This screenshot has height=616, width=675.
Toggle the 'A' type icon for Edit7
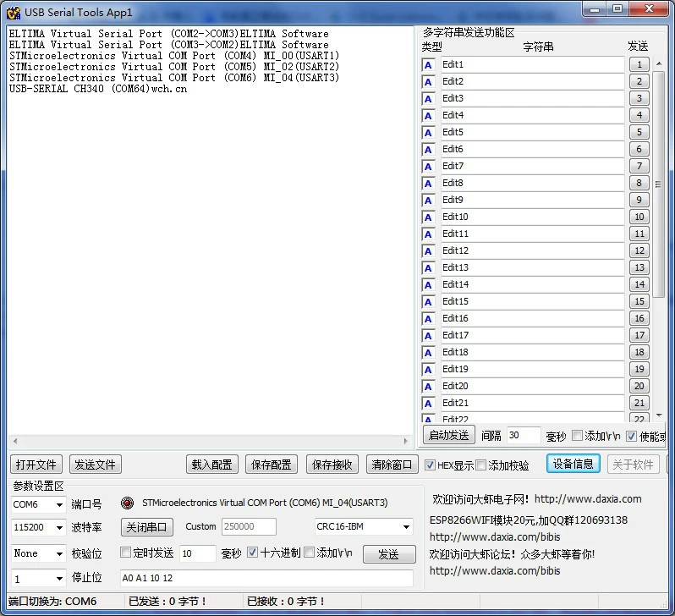point(428,167)
